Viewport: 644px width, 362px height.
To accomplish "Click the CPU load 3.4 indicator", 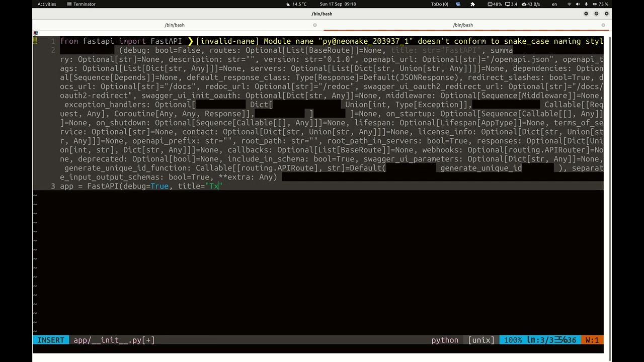I will 511,4.
